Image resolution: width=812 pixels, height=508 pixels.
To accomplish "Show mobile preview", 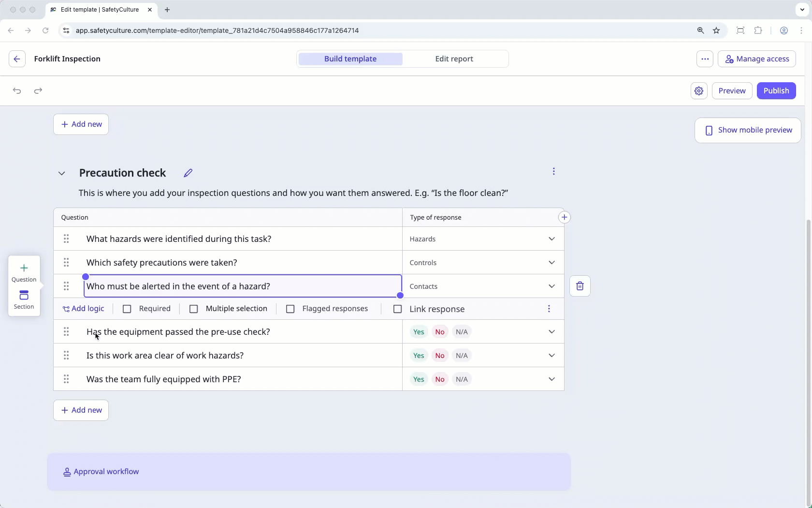I will pyautogui.click(x=748, y=130).
